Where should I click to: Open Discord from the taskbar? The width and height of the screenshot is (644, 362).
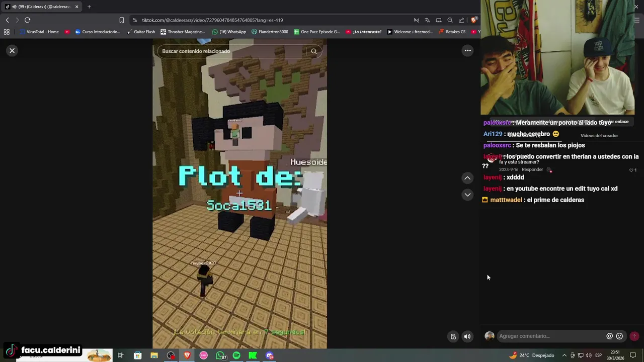(270, 355)
